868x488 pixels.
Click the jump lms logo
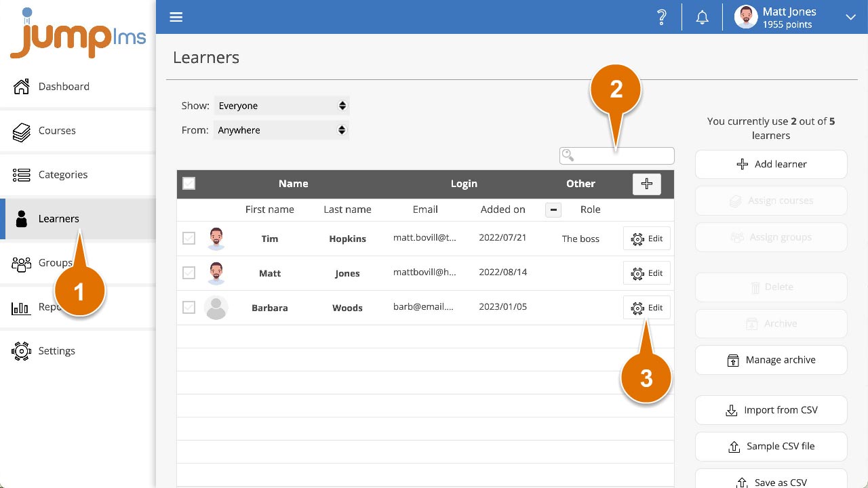pos(78,34)
